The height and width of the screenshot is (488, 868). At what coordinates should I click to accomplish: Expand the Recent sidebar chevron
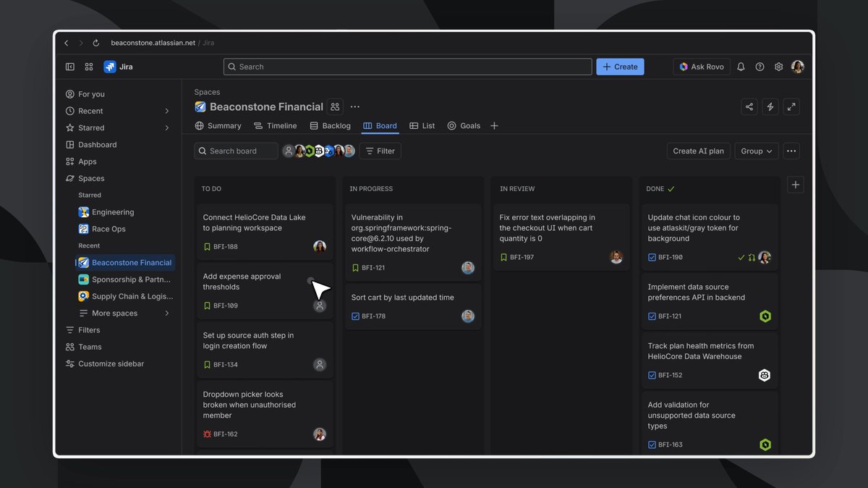click(x=167, y=111)
